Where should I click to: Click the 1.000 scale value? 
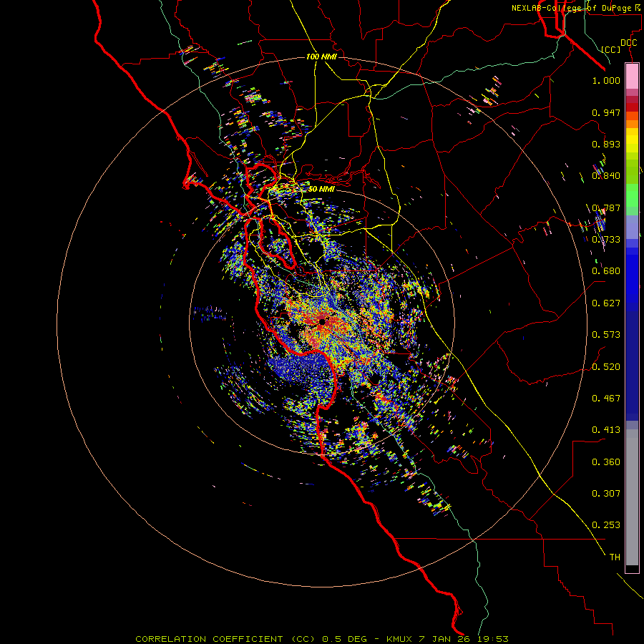(x=606, y=80)
